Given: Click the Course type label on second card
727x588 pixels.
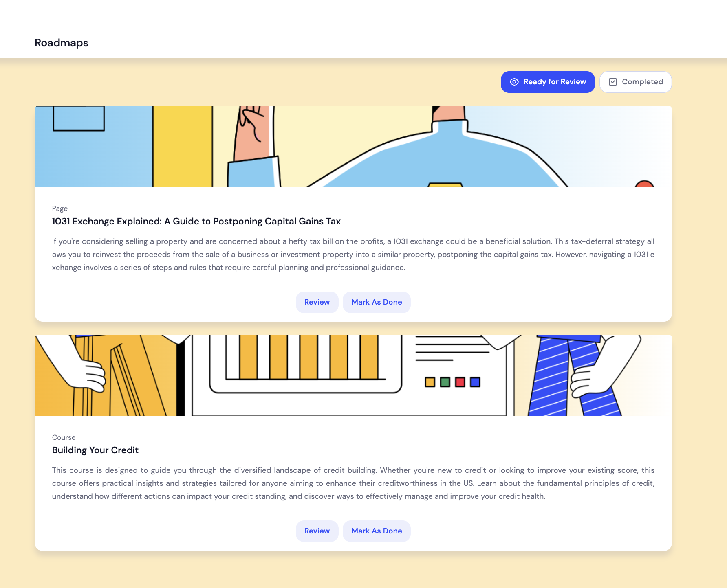Looking at the screenshot, I should [64, 437].
